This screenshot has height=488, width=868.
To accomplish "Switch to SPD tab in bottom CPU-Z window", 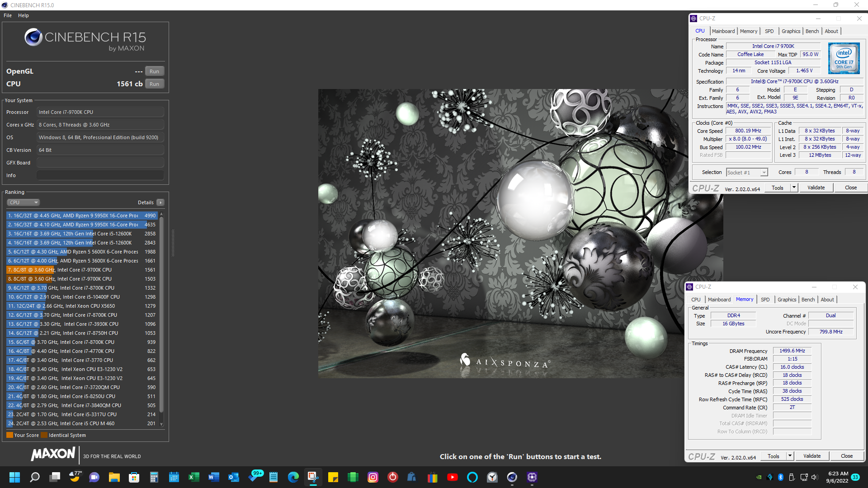I will point(765,300).
